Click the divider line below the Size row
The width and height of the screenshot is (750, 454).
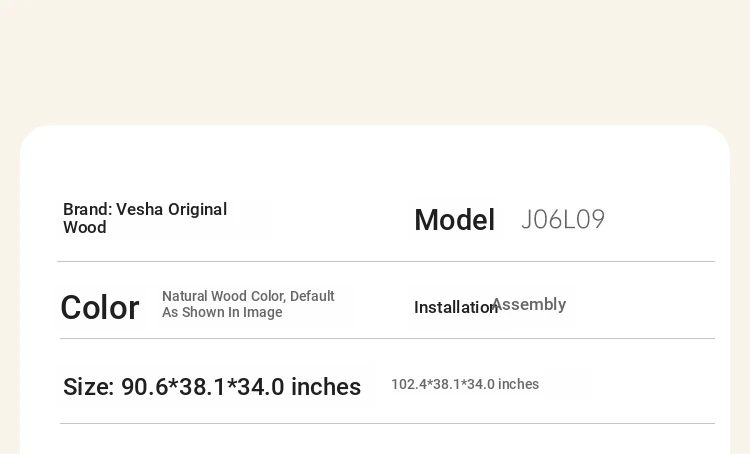(x=387, y=423)
